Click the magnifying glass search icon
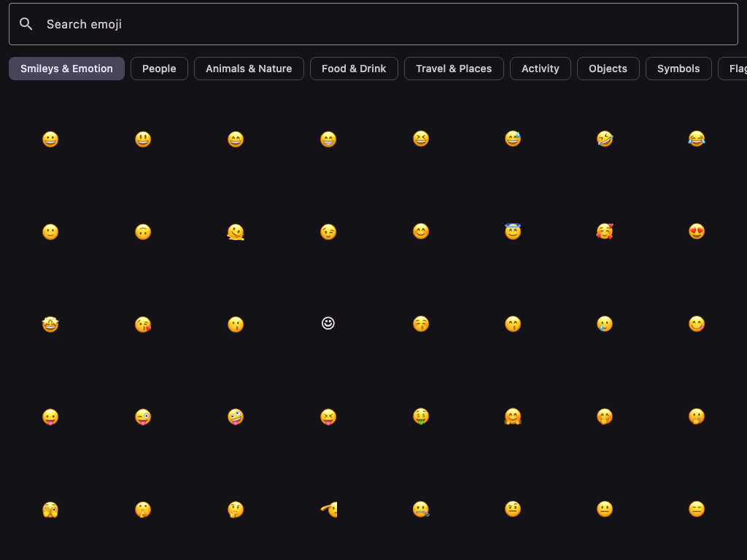The image size is (747, 560). [26, 23]
